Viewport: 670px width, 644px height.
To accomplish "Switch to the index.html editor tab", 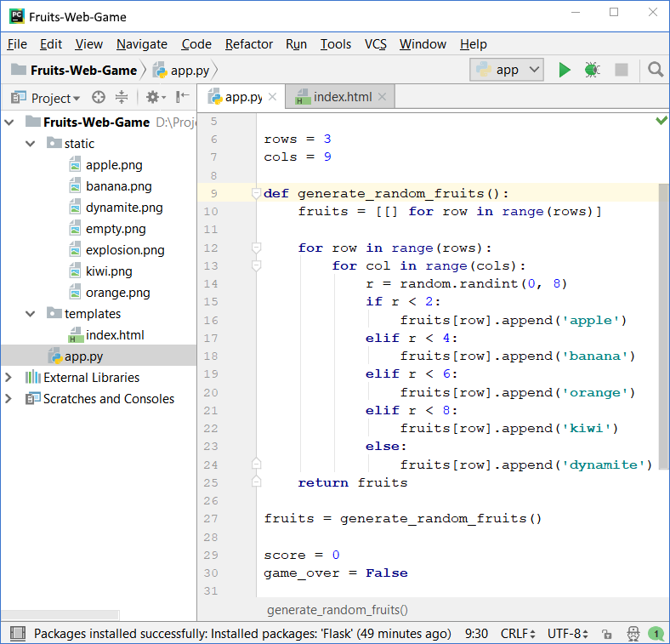I will point(342,97).
